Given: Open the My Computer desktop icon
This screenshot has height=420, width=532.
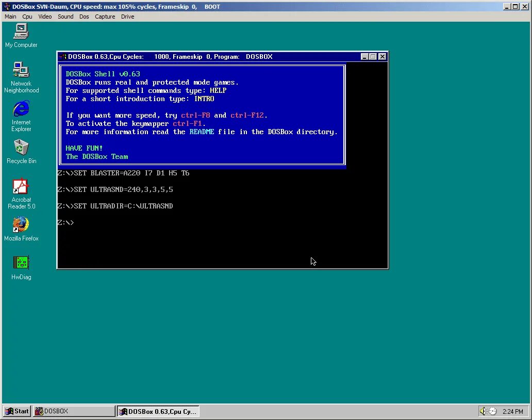Looking at the screenshot, I should tap(21, 35).
